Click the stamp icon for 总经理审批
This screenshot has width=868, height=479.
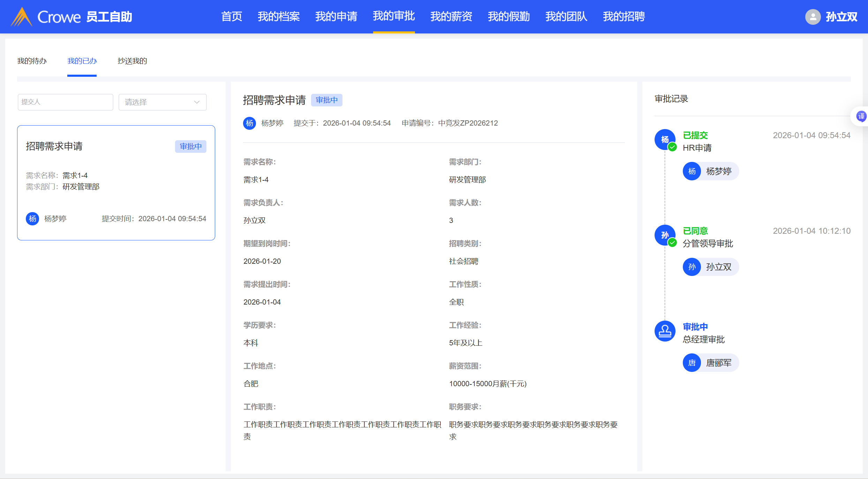click(x=665, y=331)
